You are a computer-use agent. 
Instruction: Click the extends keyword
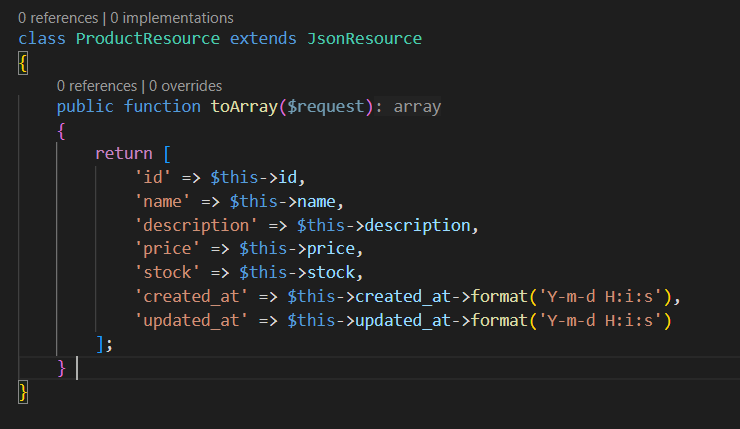click(x=263, y=38)
